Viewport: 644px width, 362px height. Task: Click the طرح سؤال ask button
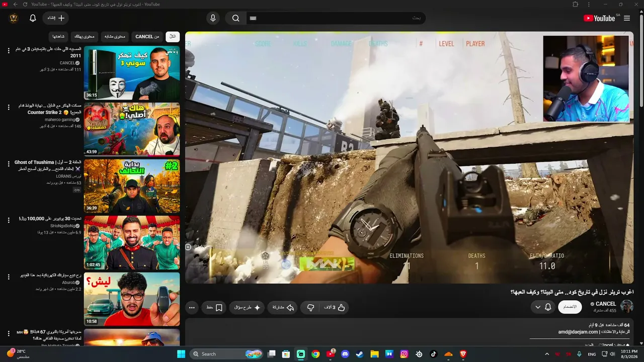point(248,307)
